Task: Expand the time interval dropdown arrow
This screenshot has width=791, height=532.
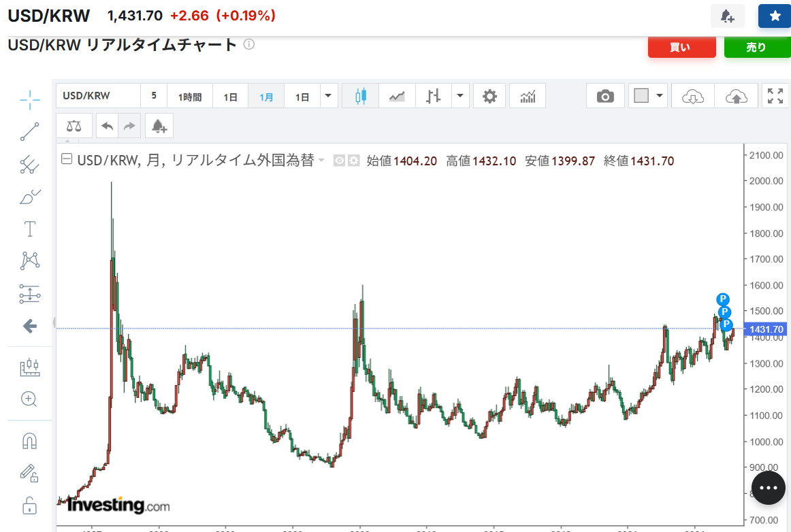Action: 329,97
